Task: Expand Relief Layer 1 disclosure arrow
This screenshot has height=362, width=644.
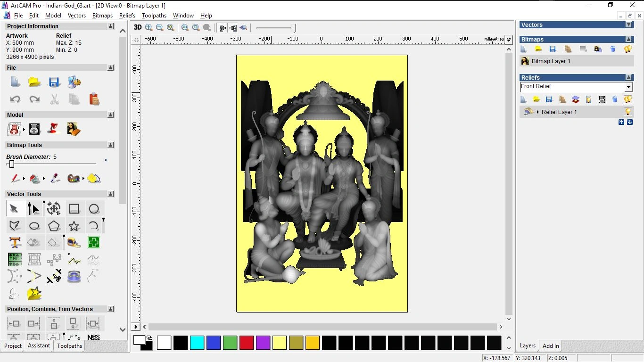Action: pyautogui.click(x=538, y=112)
